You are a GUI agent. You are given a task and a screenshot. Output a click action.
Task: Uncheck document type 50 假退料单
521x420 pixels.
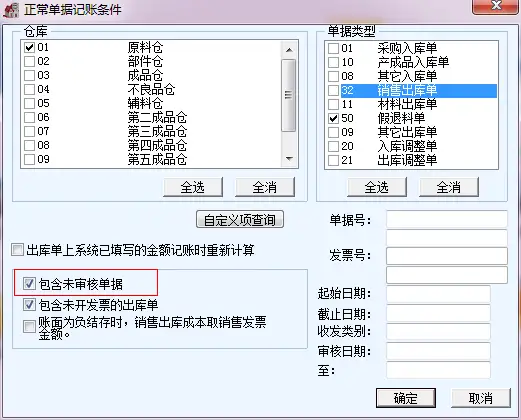[333, 118]
